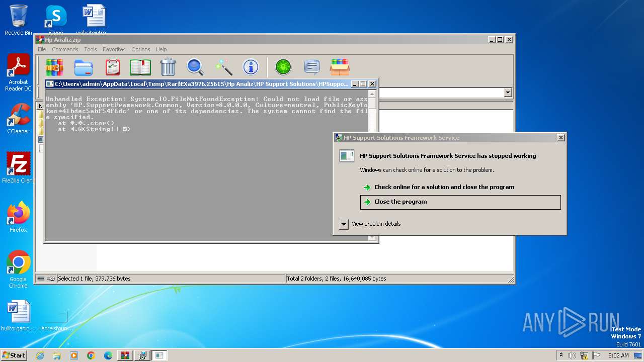Close the HP Support Solutions error dialog
The height and width of the screenshot is (362, 644).
click(x=561, y=138)
